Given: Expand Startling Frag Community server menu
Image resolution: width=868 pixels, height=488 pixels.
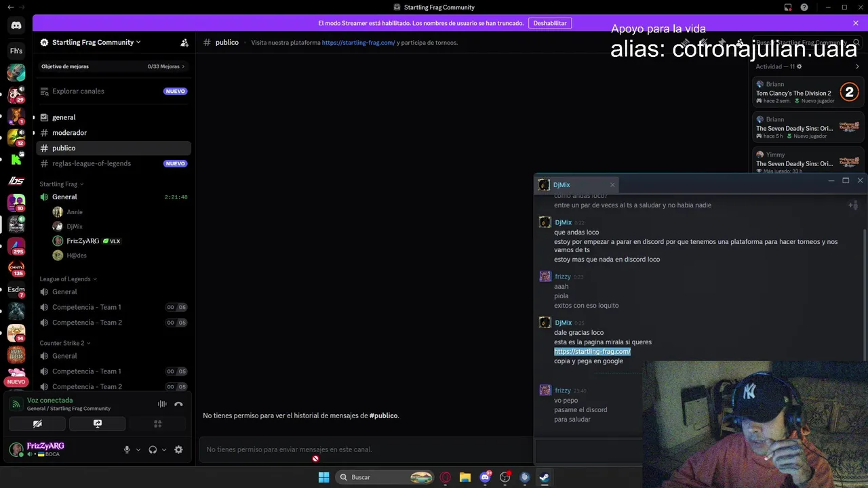Looking at the screenshot, I should (x=91, y=42).
